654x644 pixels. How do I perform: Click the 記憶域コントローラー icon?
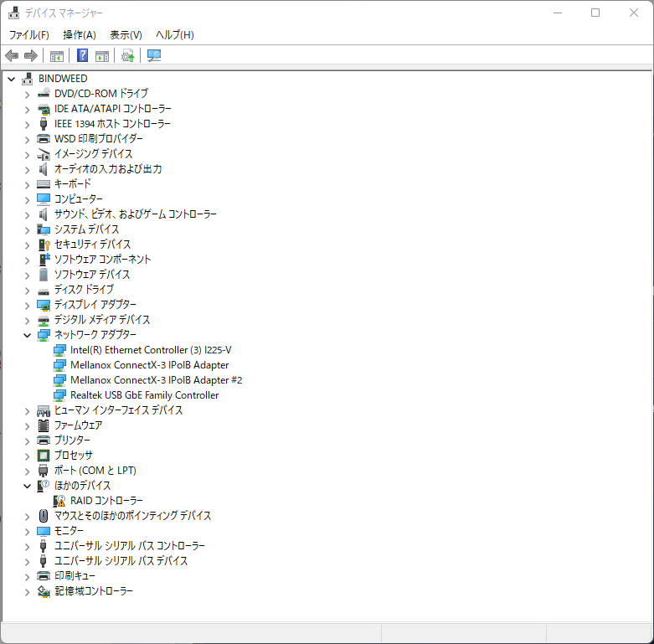point(44,591)
